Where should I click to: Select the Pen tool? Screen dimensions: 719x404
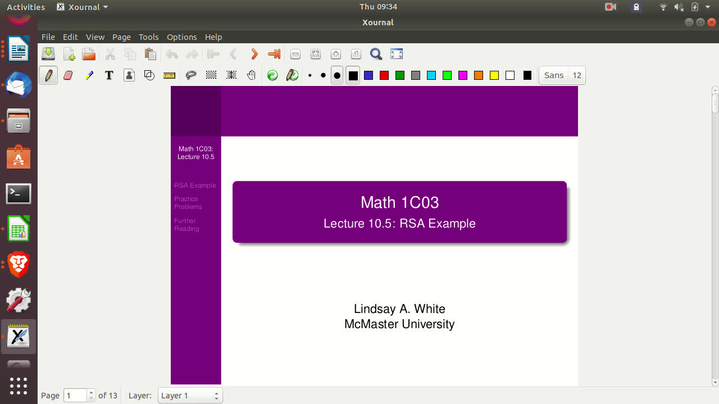[48, 75]
